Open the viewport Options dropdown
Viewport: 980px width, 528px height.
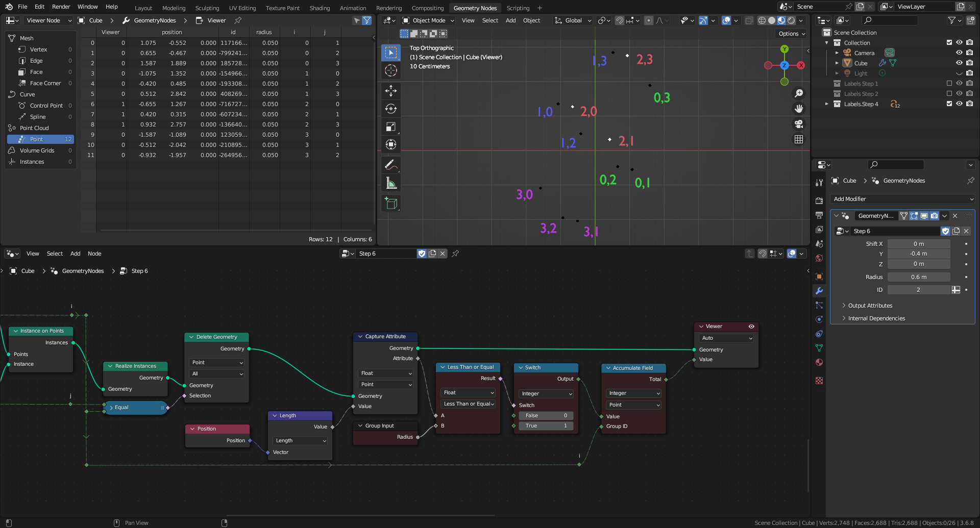(x=791, y=34)
